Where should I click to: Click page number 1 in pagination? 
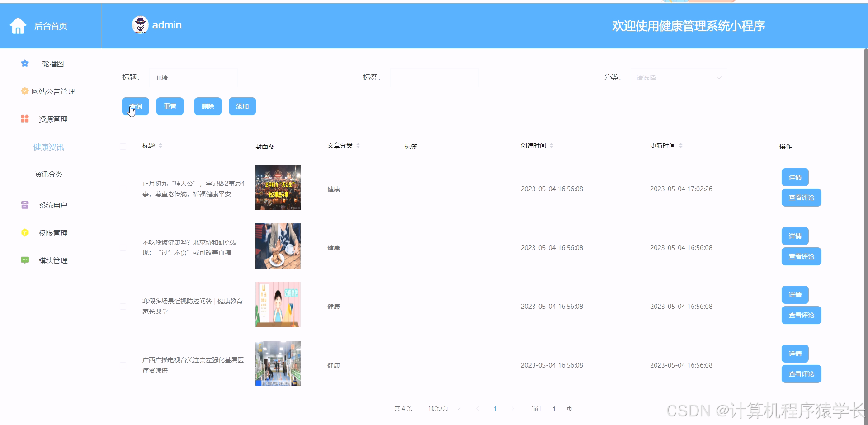(495, 408)
